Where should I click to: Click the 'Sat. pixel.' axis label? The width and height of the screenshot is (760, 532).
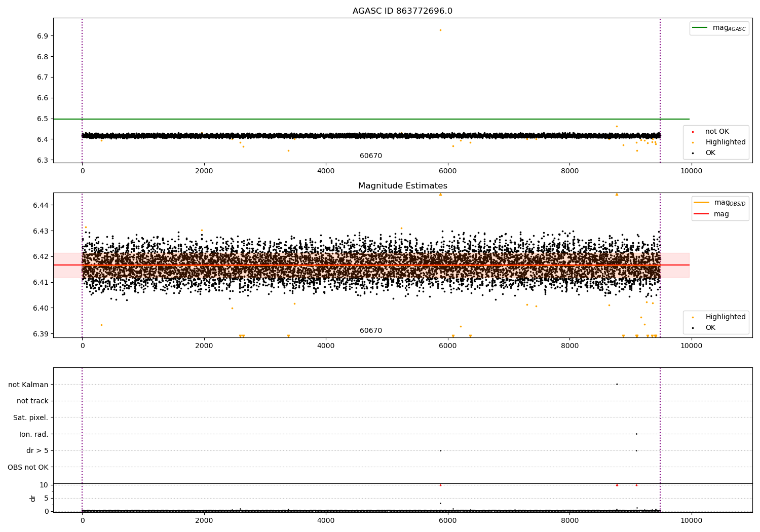[30, 417]
